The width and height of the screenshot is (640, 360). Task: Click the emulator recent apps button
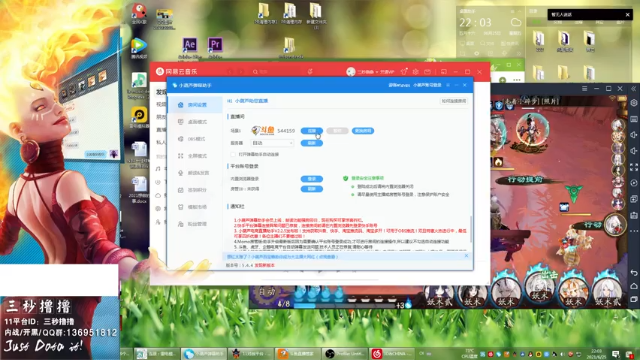click(x=633, y=299)
